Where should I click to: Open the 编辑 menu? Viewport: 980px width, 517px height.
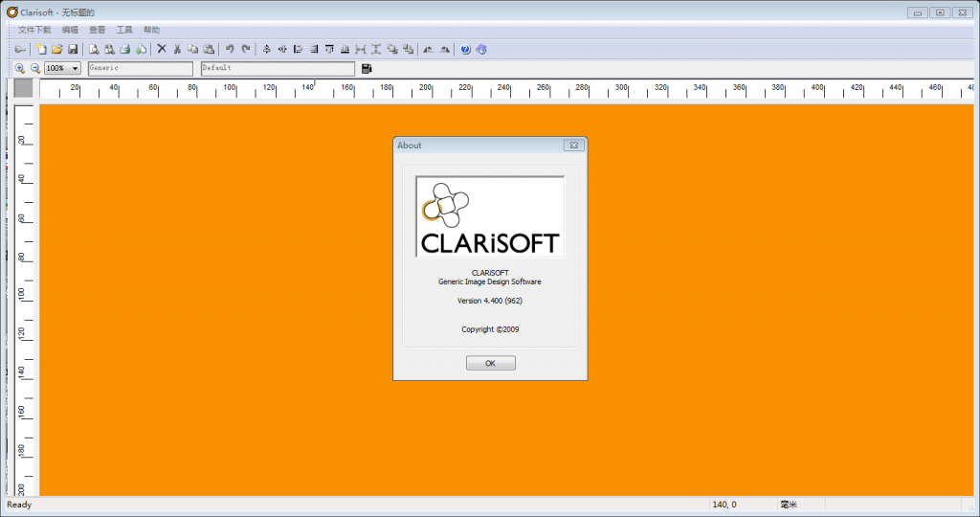[70, 30]
